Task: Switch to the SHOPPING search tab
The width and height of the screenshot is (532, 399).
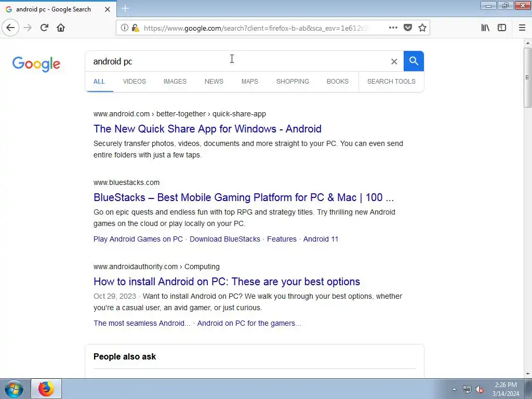Action: pos(292,82)
